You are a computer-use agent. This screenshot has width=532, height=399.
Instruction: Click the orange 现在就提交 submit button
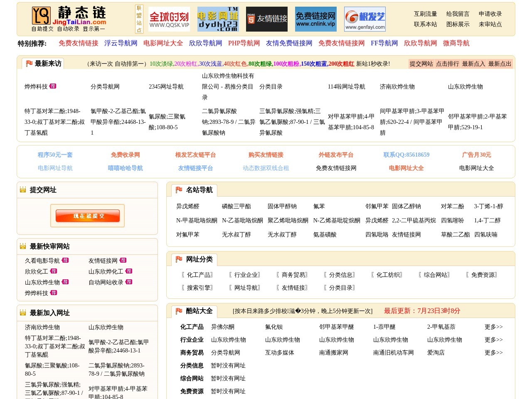87,216
